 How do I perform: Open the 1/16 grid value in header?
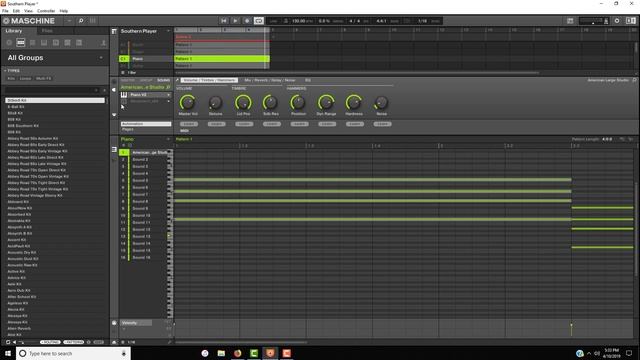point(422,21)
